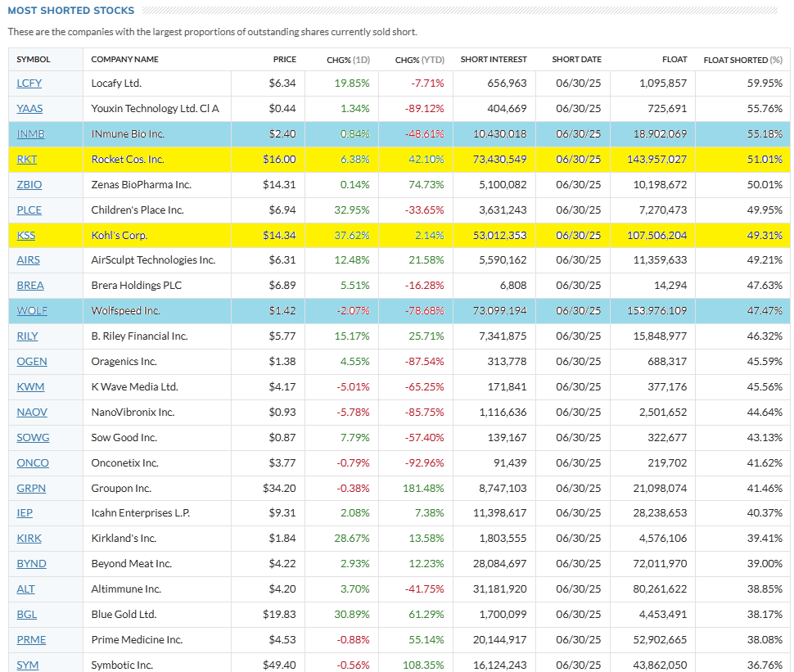Image resolution: width=794 pixels, height=672 pixels.
Task: Click the MOST SHORTED STOCKS heading
Action: click(x=71, y=11)
